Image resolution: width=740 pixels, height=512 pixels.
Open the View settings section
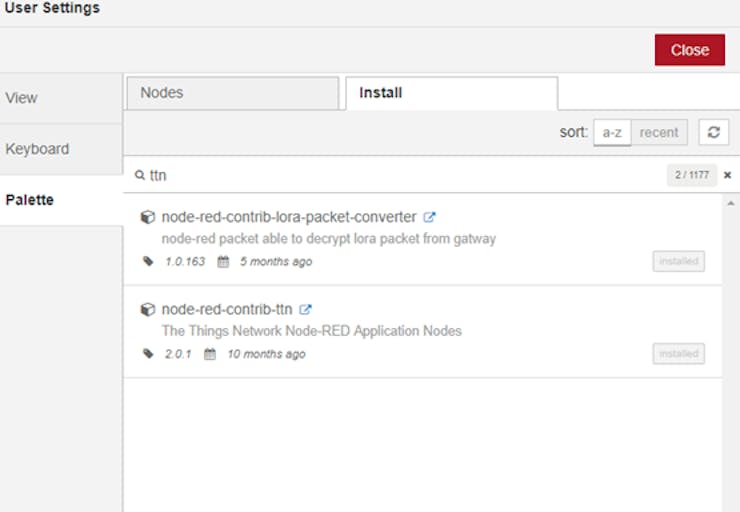click(x=61, y=98)
